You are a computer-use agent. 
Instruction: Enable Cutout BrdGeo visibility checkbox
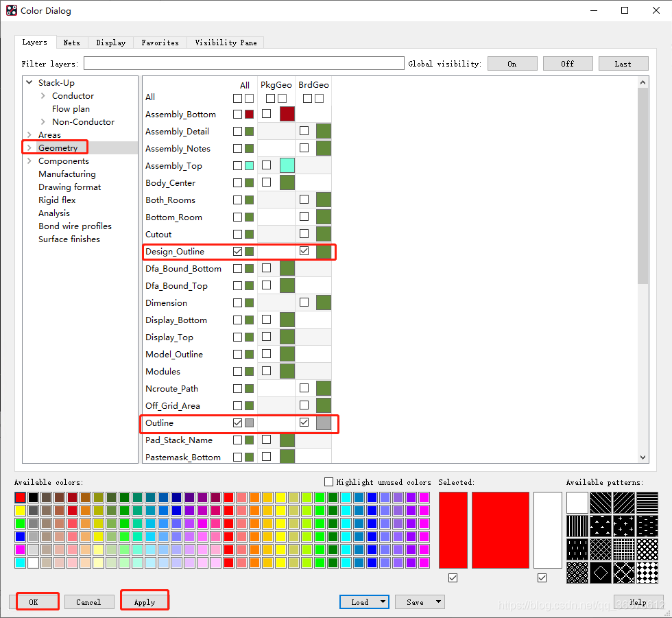point(304,234)
